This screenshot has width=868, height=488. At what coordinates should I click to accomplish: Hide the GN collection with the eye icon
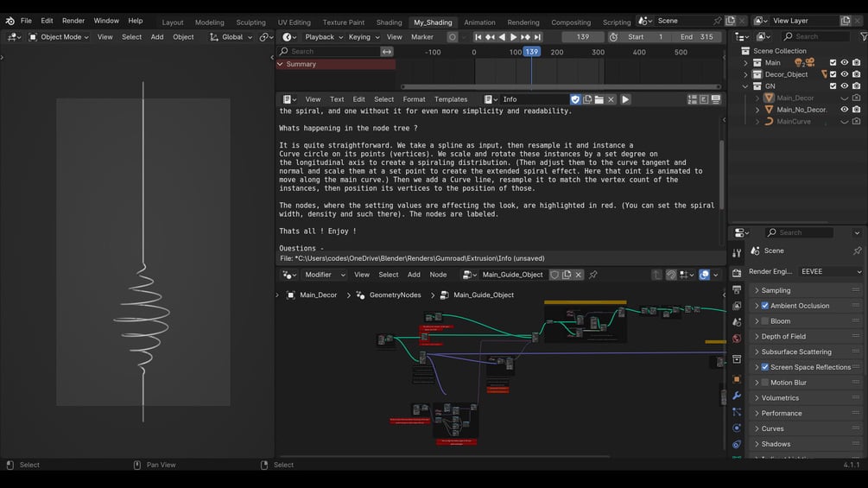pos(844,86)
